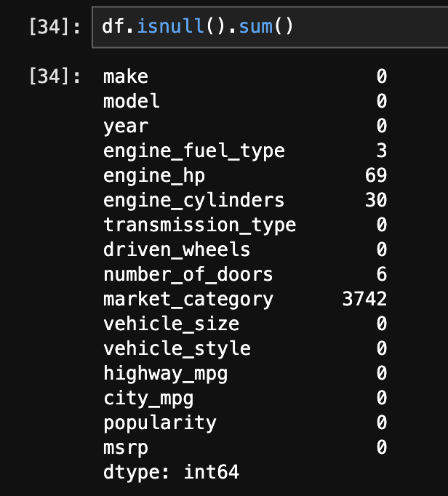
Task: Click the 'popularity' row label
Action: click(x=160, y=423)
